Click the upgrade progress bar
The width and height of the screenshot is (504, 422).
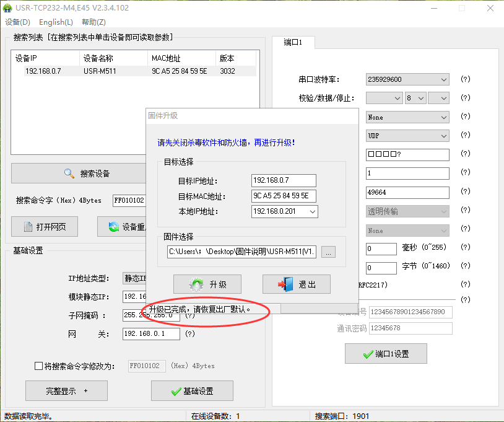(318, 309)
